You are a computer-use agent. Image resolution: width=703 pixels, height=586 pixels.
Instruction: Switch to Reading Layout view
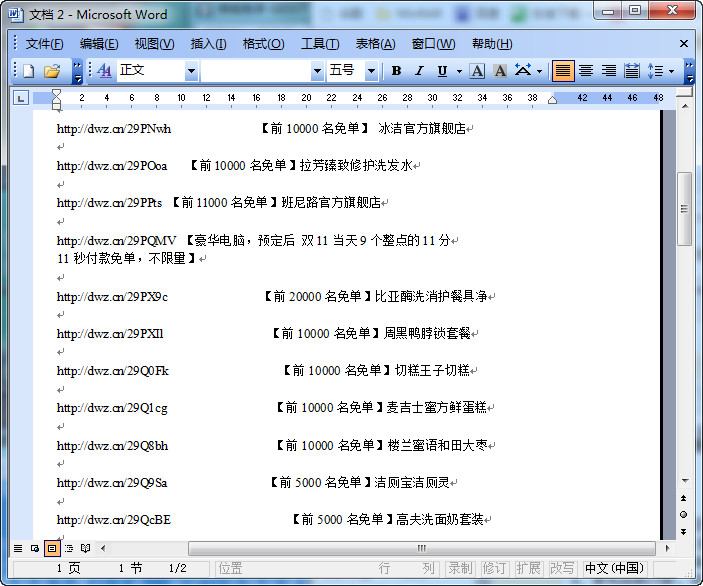85,548
